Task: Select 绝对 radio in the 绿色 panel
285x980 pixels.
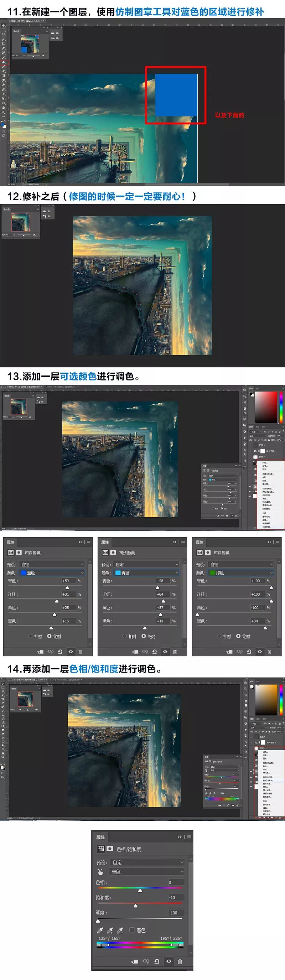Action: click(x=238, y=636)
